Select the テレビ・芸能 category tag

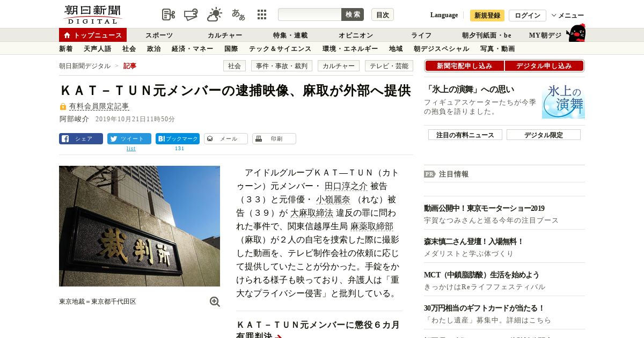[x=389, y=66]
